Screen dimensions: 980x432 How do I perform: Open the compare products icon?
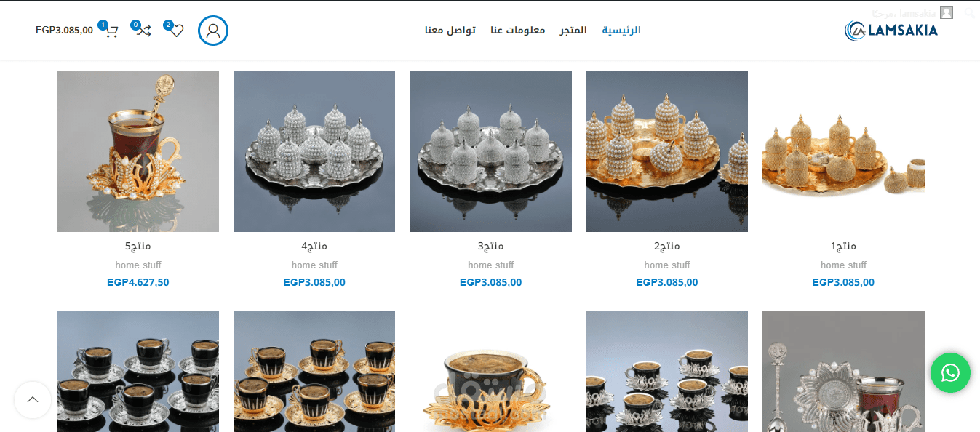(143, 31)
